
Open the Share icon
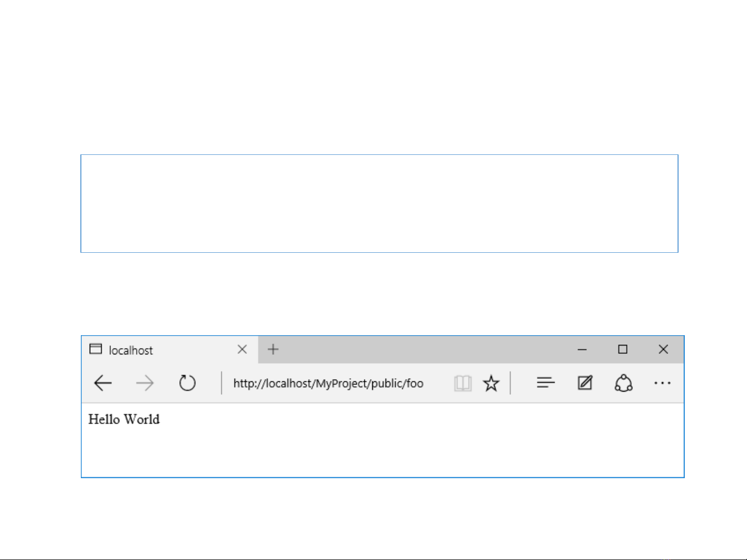coord(624,383)
